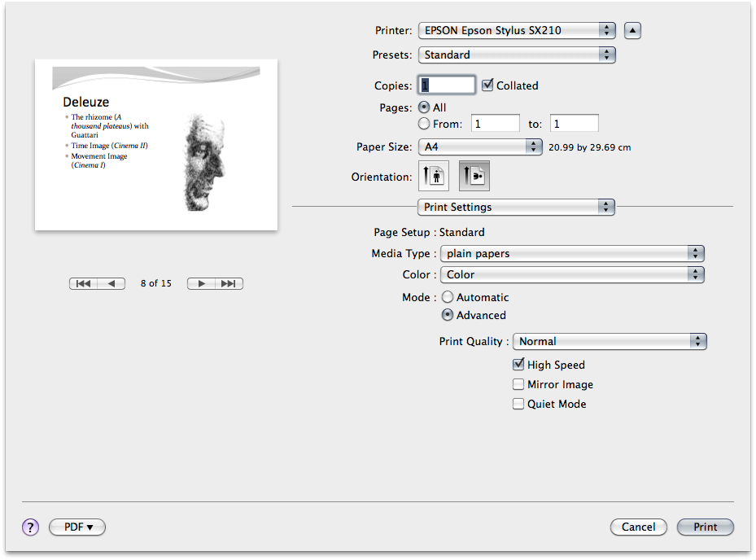The width and height of the screenshot is (756, 560).
Task: Choose the From page range radio
Action: [423, 124]
